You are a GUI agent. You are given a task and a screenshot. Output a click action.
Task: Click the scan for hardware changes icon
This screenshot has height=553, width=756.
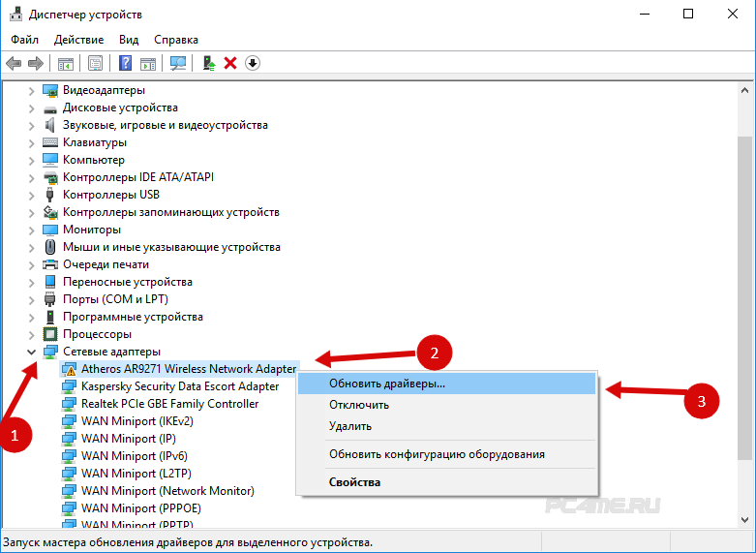pyautogui.click(x=178, y=63)
